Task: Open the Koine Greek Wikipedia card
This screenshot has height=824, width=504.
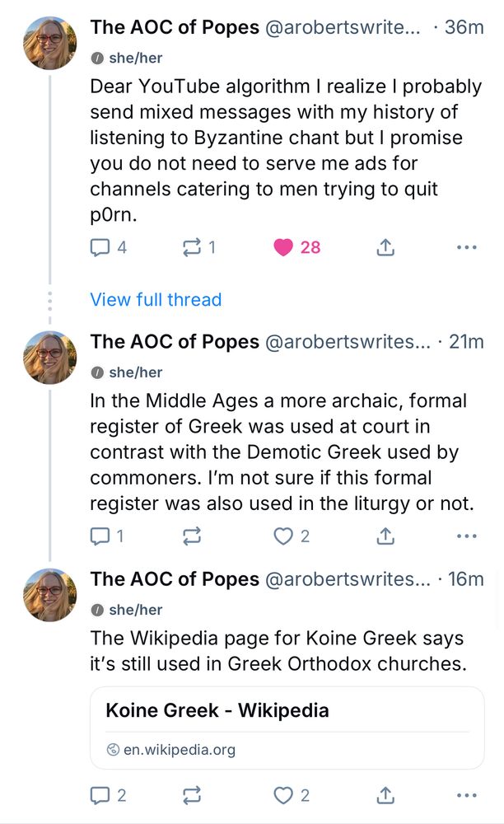Action: click(x=287, y=726)
